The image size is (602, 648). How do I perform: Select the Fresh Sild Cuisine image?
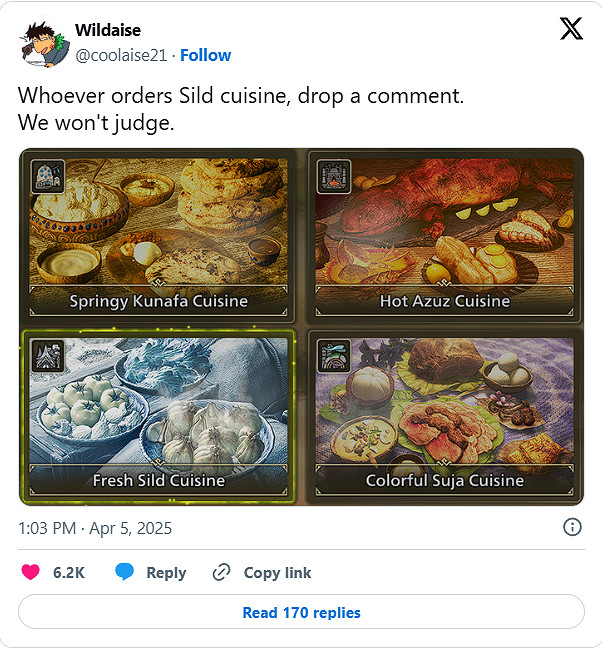click(x=158, y=417)
